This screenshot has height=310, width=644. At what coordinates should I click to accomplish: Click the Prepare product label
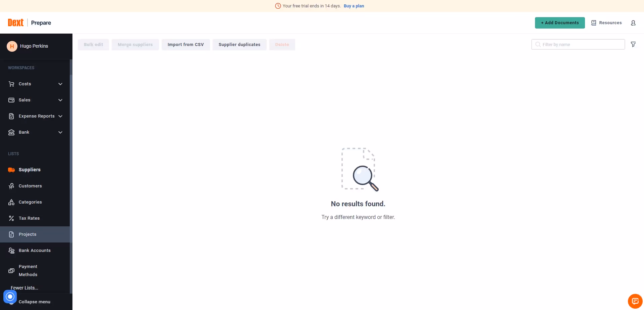point(41,23)
